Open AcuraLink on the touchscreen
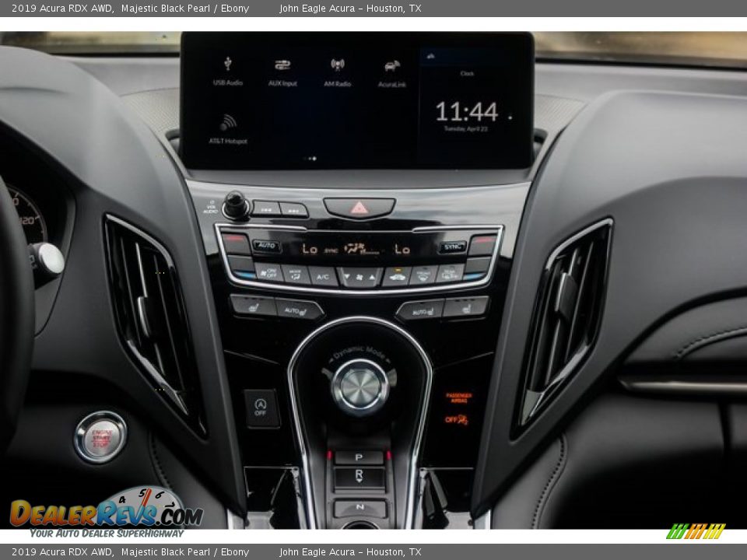 [390, 68]
